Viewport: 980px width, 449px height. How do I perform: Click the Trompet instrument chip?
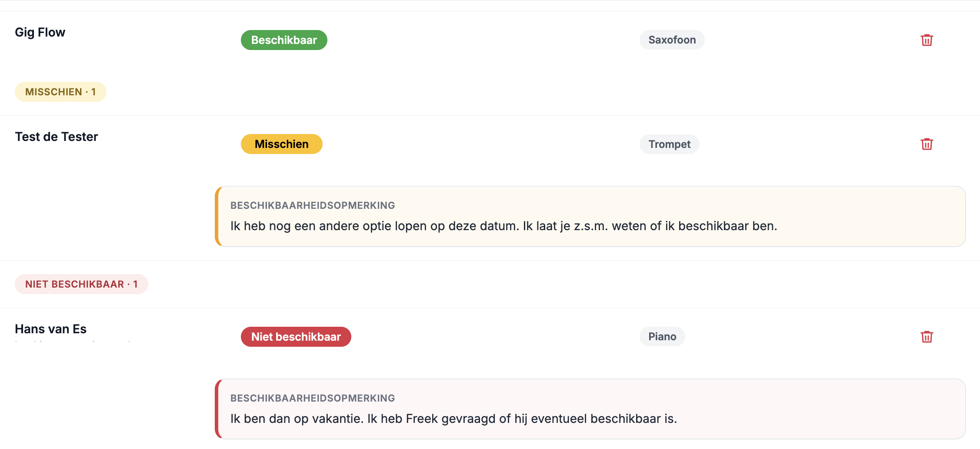[670, 144]
